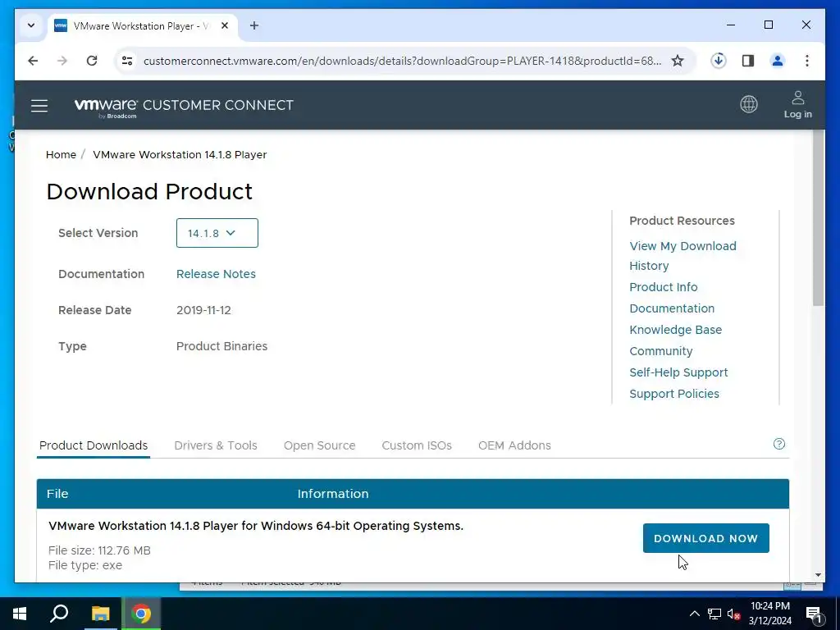840x630 pixels.
Task: Show hidden system tray icons
Action: (x=694, y=614)
